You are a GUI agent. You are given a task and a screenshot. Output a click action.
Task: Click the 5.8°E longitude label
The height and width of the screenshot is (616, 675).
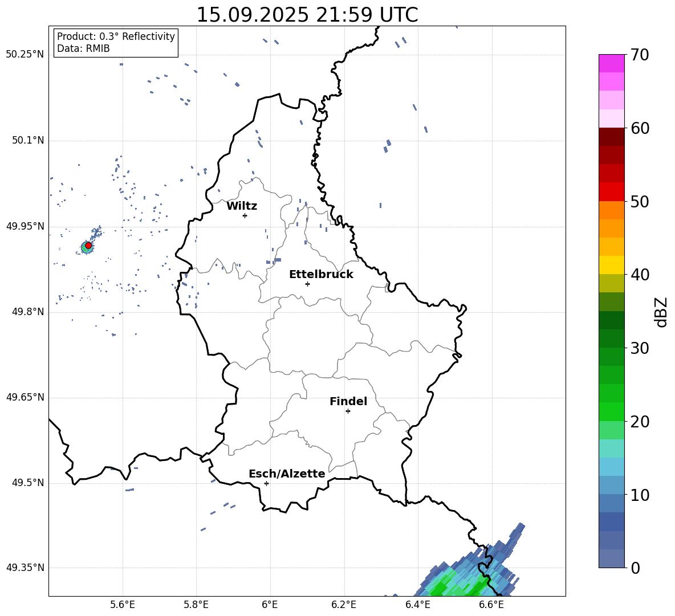[196, 605]
